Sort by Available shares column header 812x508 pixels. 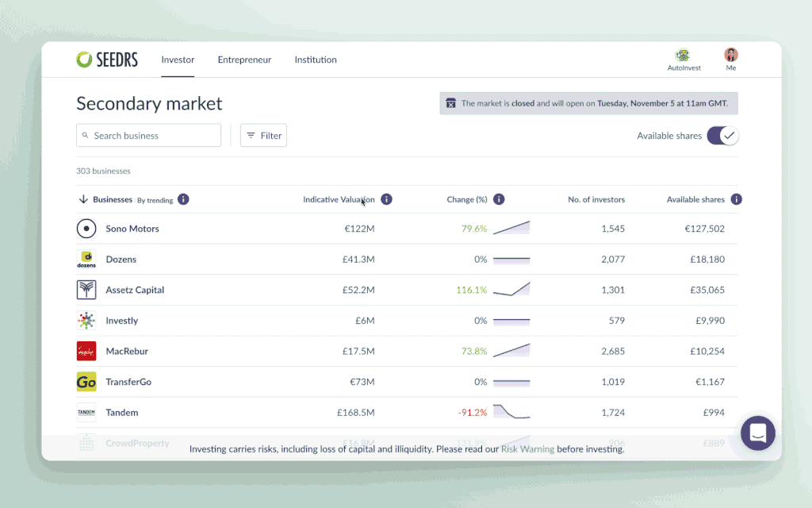[x=695, y=199]
